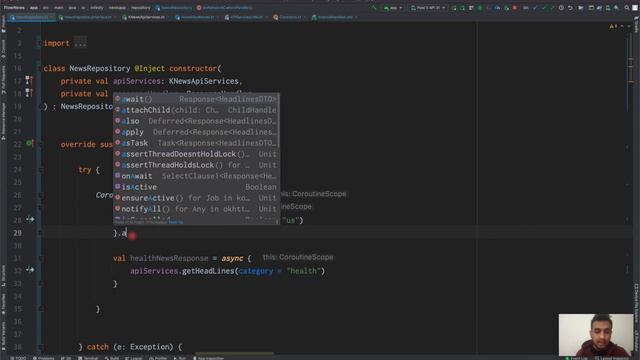The width and height of the screenshot is (640, 360).
Task: Click the @Inject annotation
Action: click(x=149, y=69)
